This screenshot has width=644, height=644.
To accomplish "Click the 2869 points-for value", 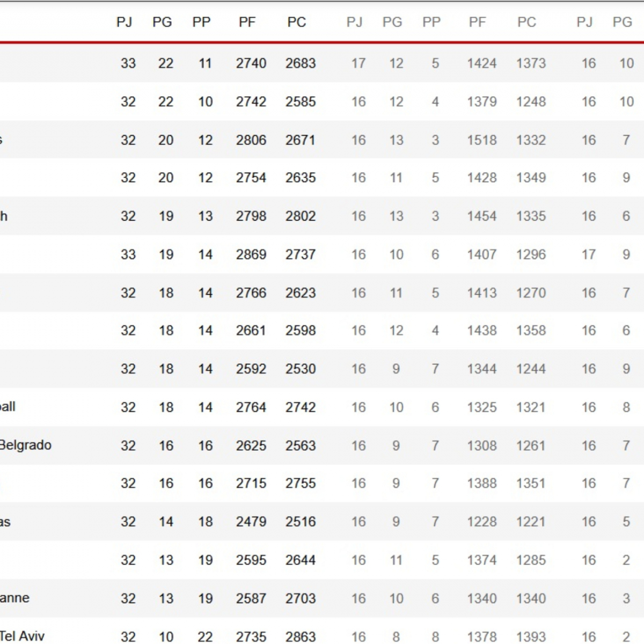I will [x=251, y=254].
